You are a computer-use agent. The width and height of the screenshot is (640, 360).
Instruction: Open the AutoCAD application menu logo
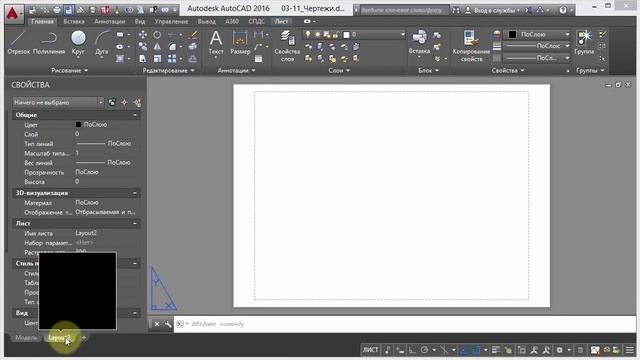click(13, 14)
